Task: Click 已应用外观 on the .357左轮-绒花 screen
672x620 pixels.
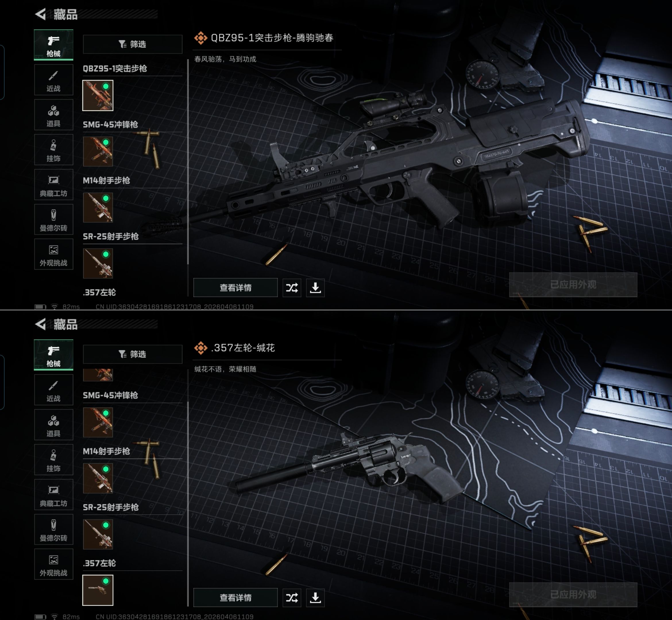Action: coord(573,594)
